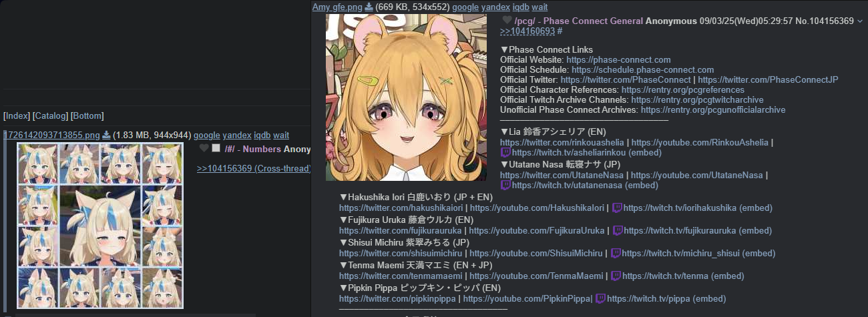Tick the checkbox on the Numbers post
The height and width of the screenshot is (317, 868).
(x=216, y=149)
